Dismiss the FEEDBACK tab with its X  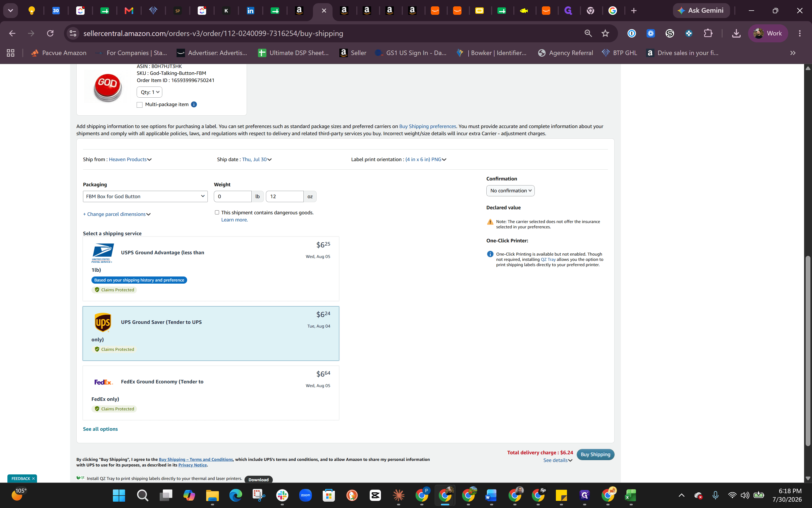(33, 478)
